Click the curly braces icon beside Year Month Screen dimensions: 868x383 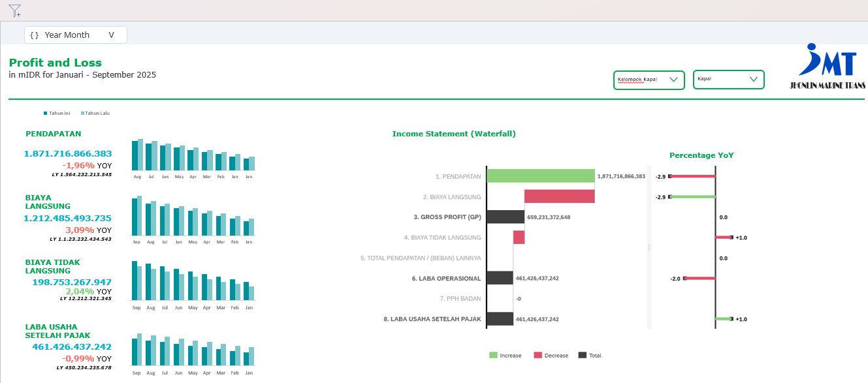35,35
